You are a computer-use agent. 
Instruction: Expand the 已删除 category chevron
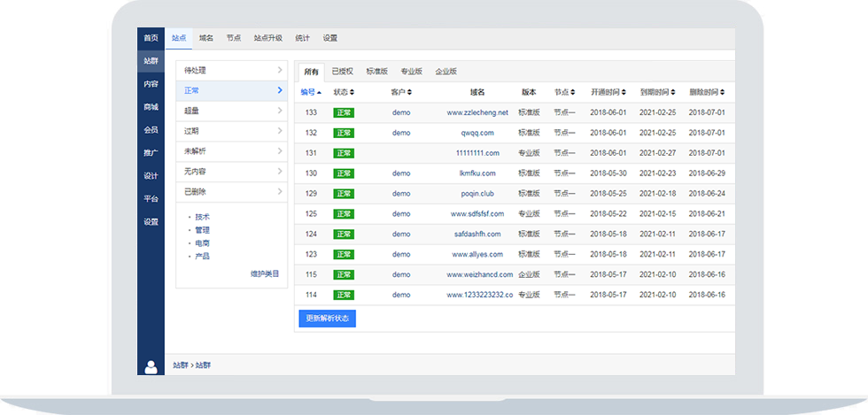(x=280, y=192)
